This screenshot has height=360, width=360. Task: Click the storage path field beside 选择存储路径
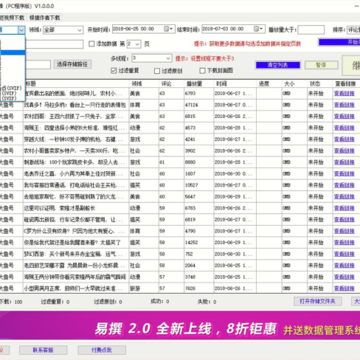pyautogui.click(x=38, y=64)
